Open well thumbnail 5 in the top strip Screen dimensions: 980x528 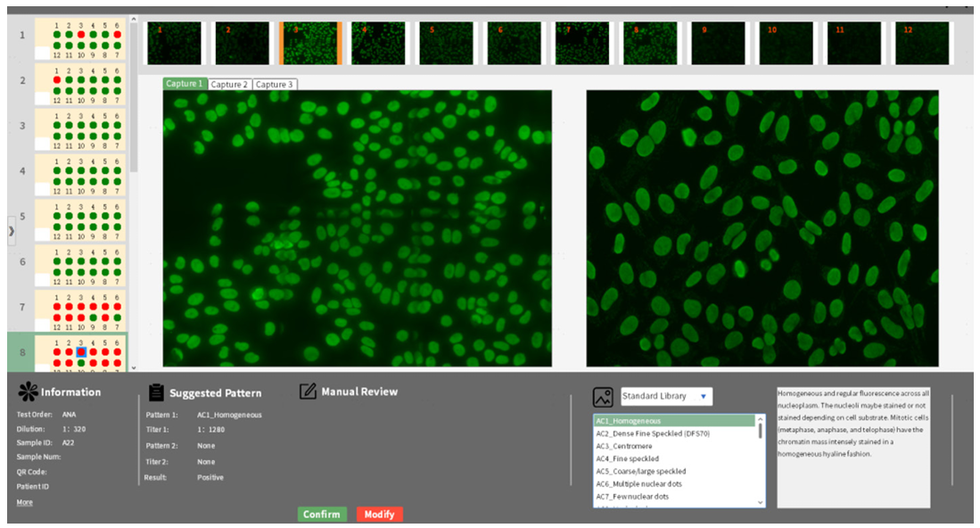point(446,43)
